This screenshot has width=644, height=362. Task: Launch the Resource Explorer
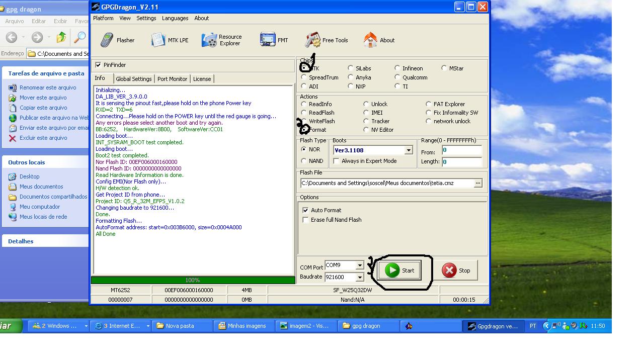click(222, 40)
